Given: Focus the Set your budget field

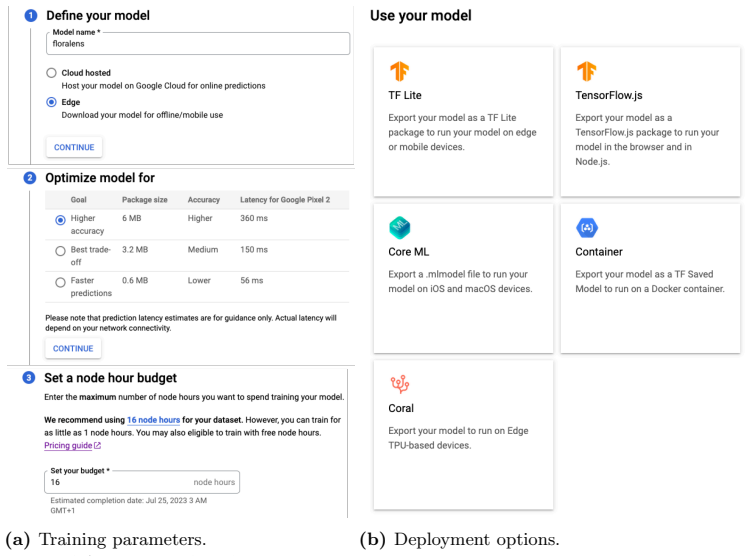Looking at the screenshot, I should click(x=142, y=482).
